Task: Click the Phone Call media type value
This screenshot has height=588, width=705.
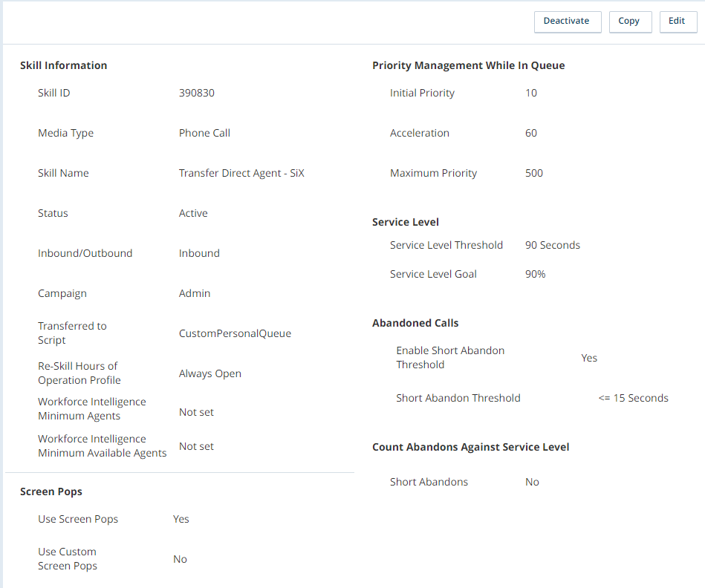Action: coord(204,133)
